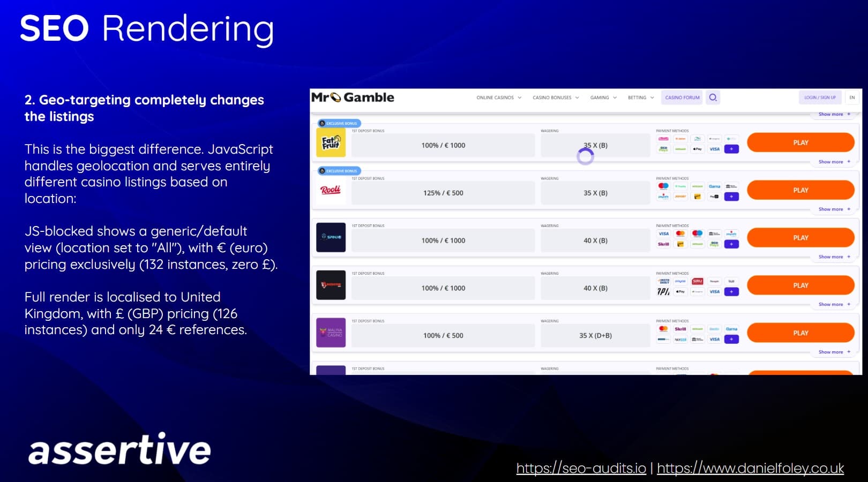Screen dimensions: 868x482
Task: Open the search magnifier icon
Action: [713, 97]
